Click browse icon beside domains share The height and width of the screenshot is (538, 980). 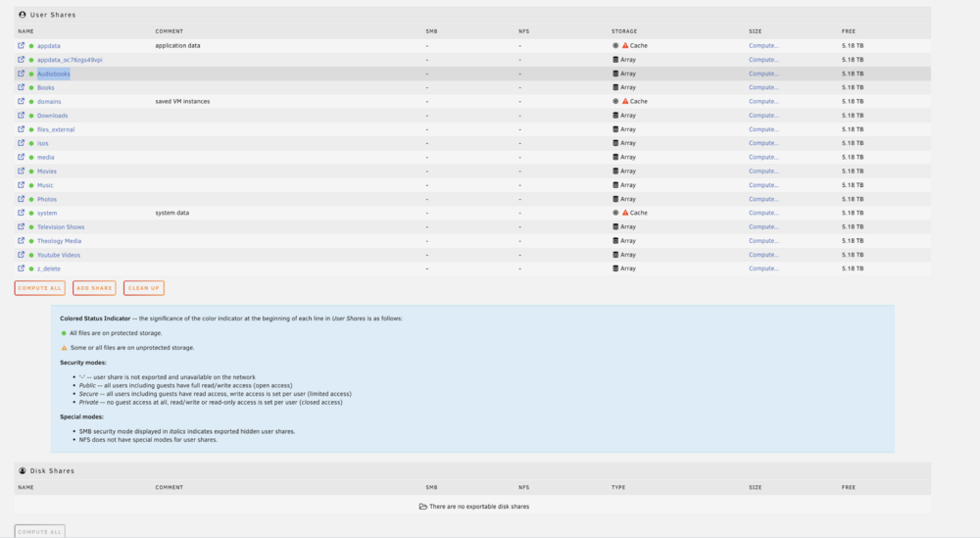point(22,101)
